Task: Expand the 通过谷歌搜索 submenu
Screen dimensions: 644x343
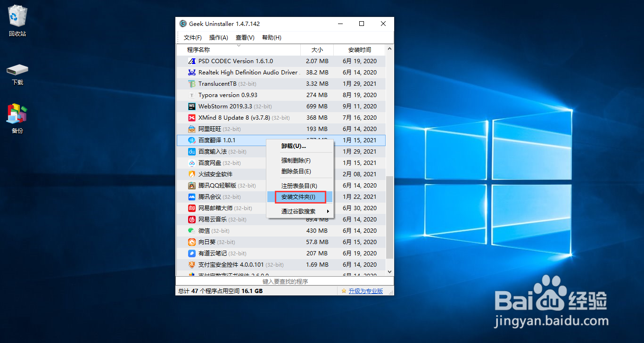Action: 300,212
